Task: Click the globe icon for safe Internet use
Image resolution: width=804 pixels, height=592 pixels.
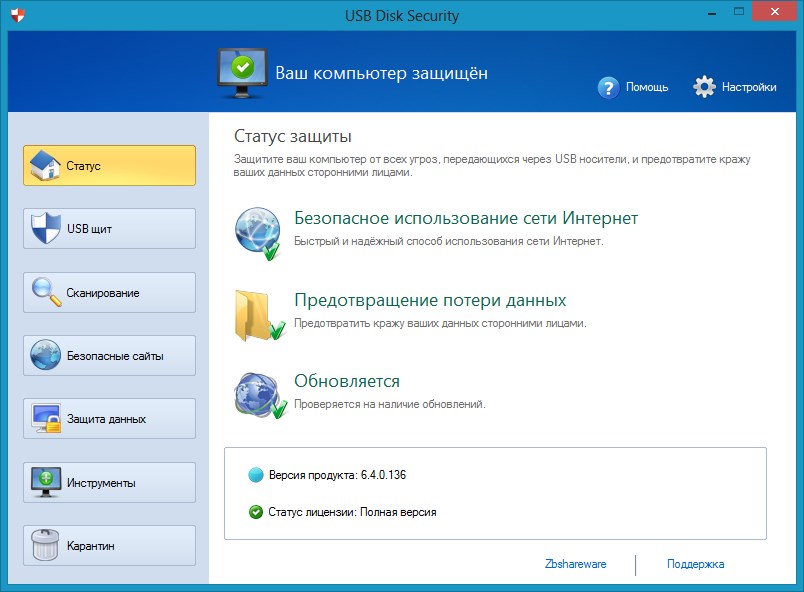Action: 258,233
